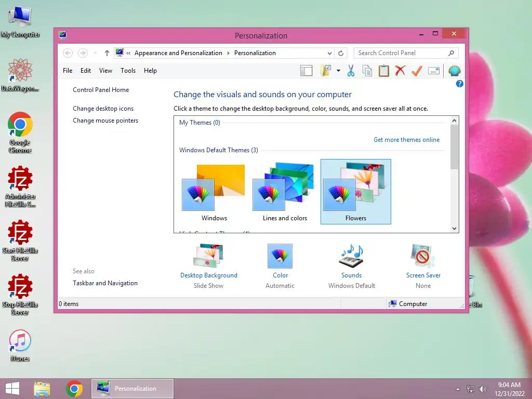
Task: Select the Lines and colors theme
Action: pos(285,192)
